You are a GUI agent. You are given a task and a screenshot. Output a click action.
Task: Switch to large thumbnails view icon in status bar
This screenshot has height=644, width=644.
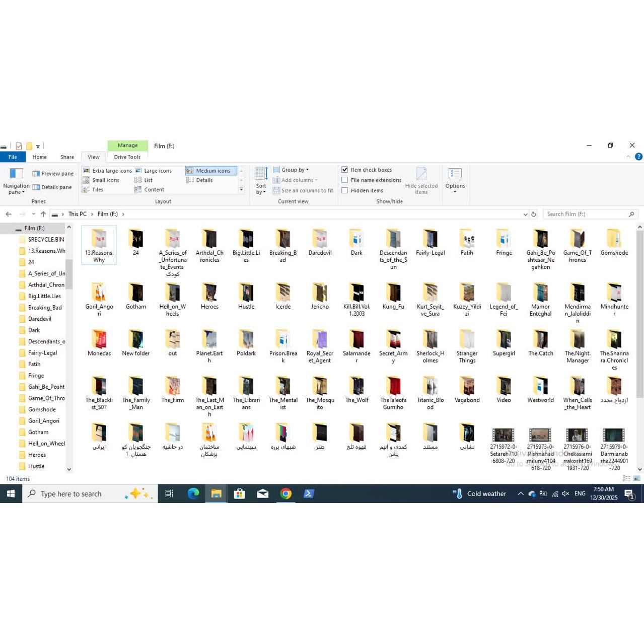click(x=637, y=478)
